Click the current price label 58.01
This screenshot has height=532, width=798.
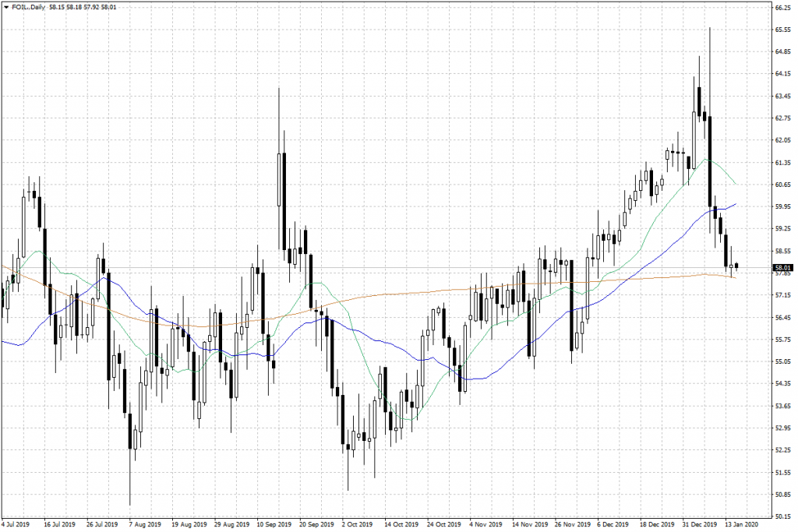click(x=782, y=267)
